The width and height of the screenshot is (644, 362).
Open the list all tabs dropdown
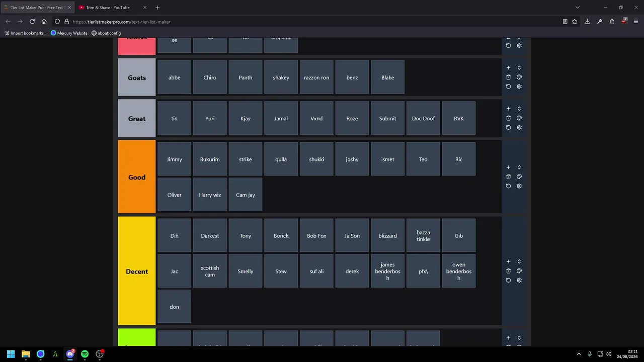(x=578, y=8)
